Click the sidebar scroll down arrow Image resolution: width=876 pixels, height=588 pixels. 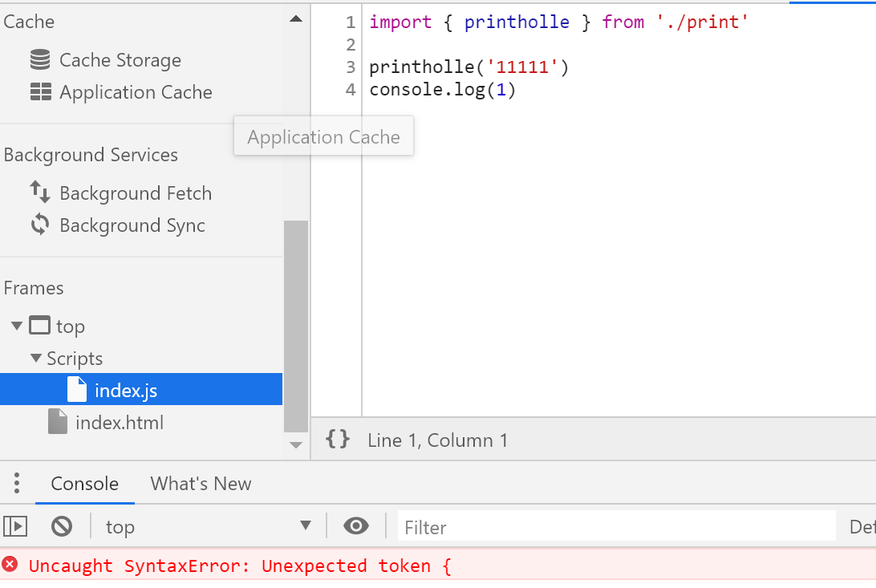pos(296,445)
